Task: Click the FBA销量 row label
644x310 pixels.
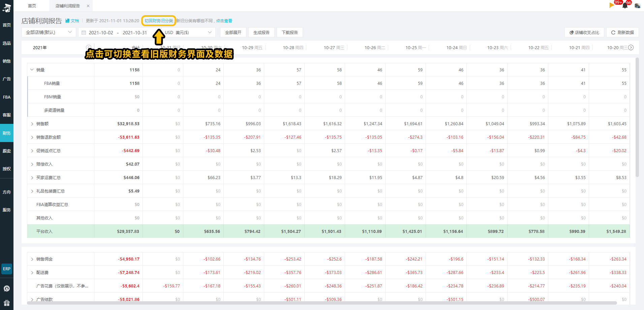Action: (52, 83)
